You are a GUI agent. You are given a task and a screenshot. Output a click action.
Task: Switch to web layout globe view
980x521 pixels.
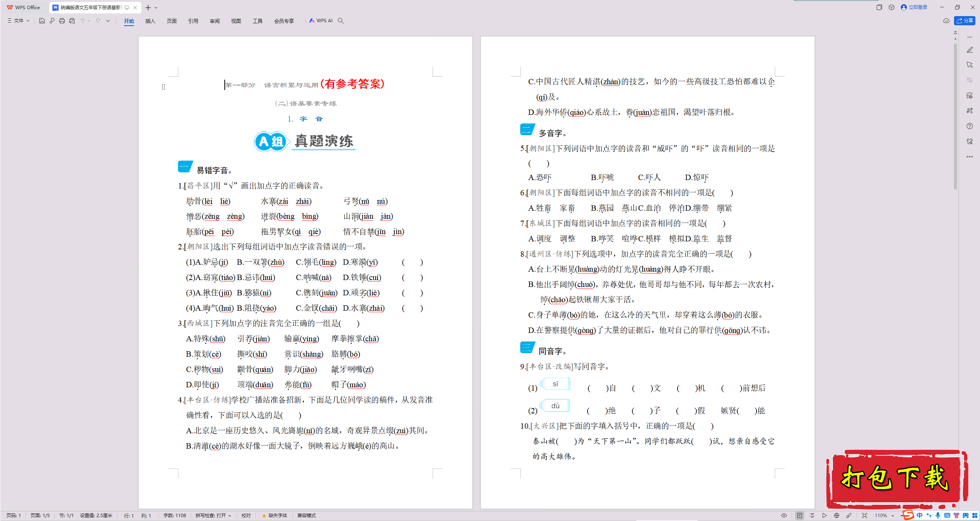coord(836,516)
